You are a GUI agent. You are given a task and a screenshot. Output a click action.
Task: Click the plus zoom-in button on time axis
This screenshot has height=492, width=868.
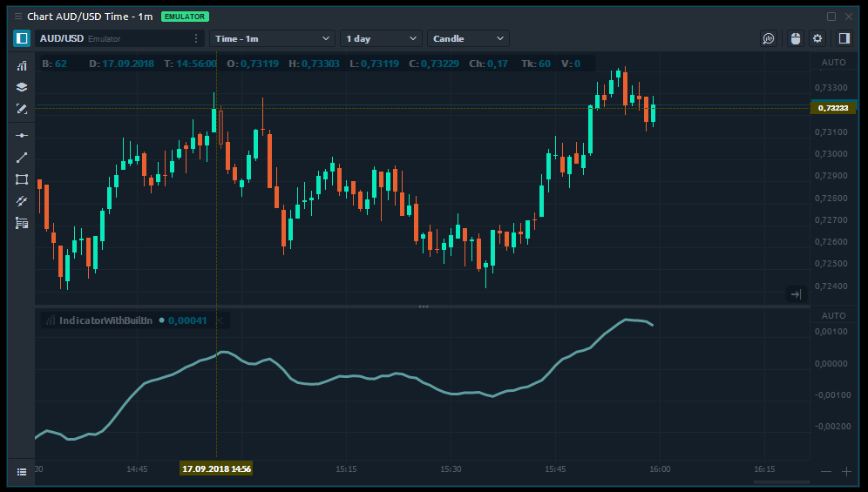pyautogui.click(x=846, y=471)
